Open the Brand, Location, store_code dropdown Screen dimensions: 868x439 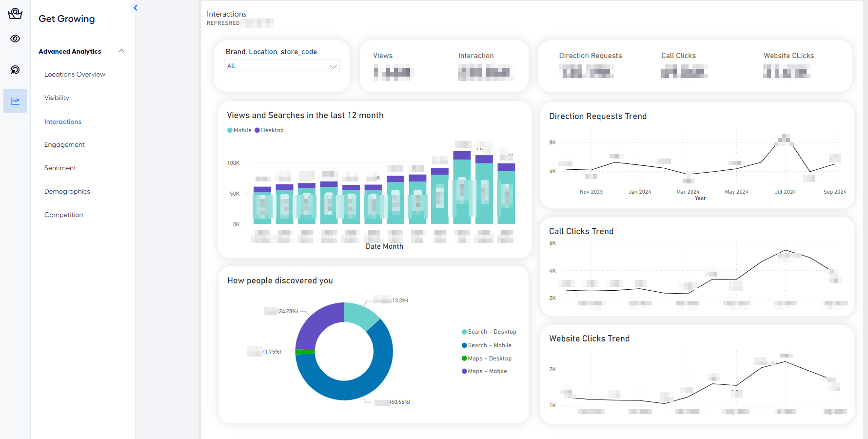(x=281, y=66)
